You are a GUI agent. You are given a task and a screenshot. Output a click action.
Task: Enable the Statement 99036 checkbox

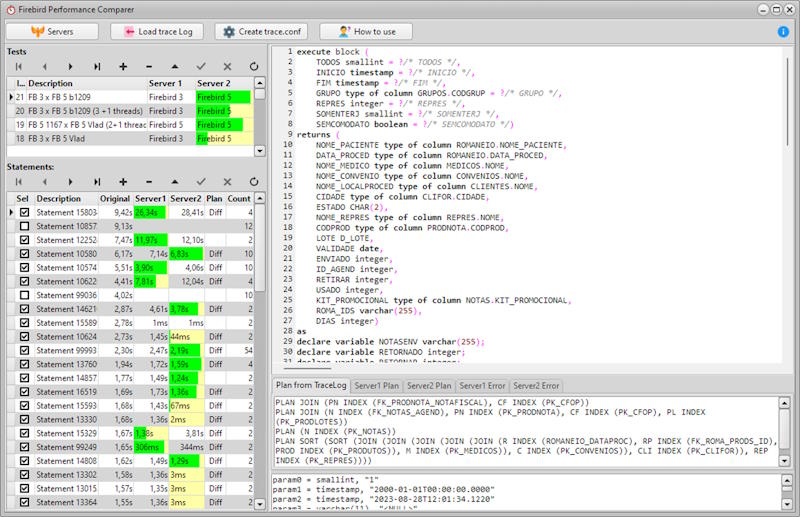[x=25, y=296]
